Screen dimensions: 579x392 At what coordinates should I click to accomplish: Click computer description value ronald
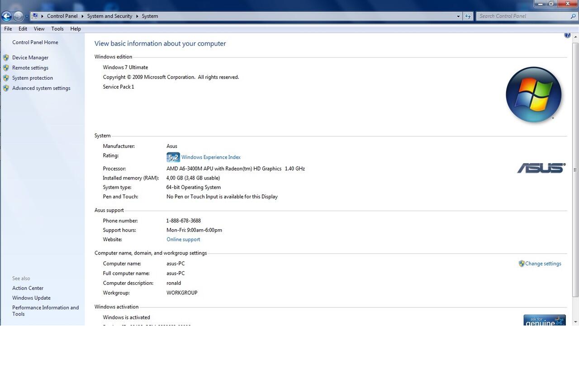174,283
